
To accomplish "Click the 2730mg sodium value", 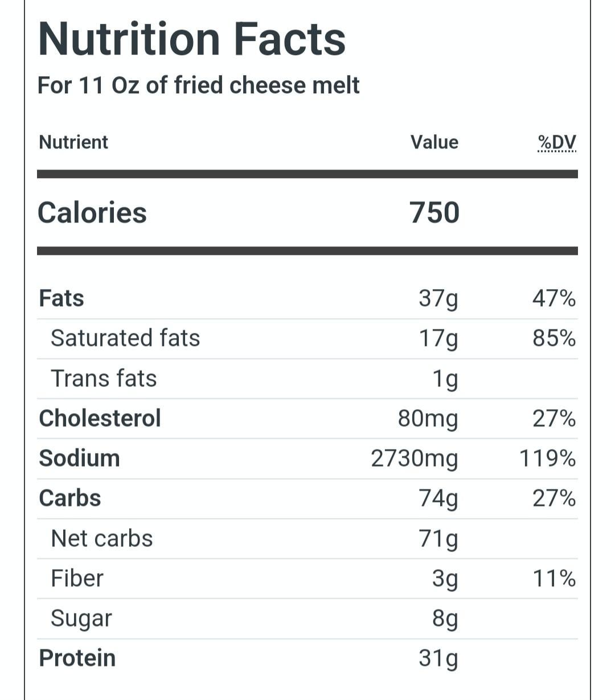I will coord(414,459).
